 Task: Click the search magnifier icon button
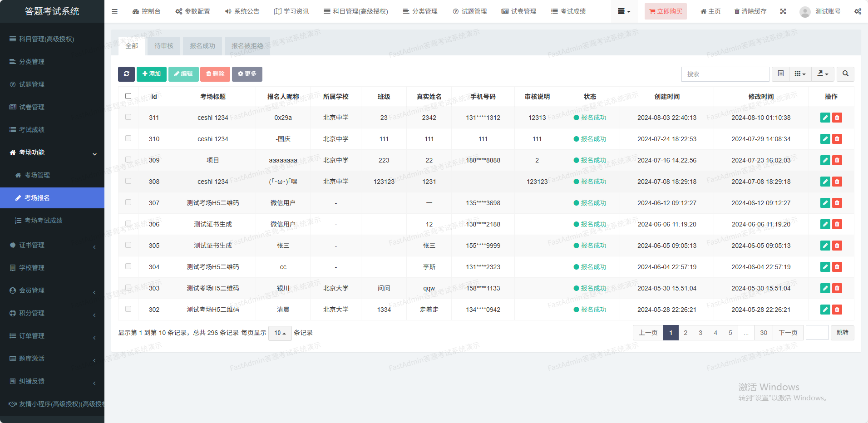click(845, 74)
